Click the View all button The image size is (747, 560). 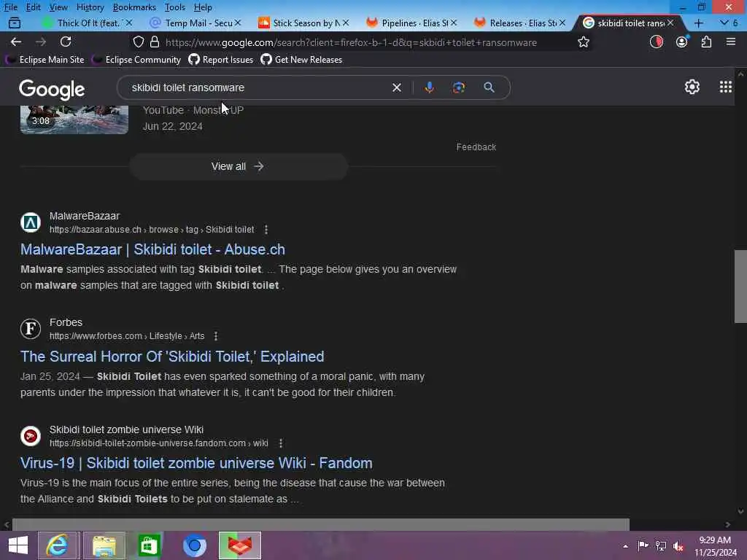point(239,167)
